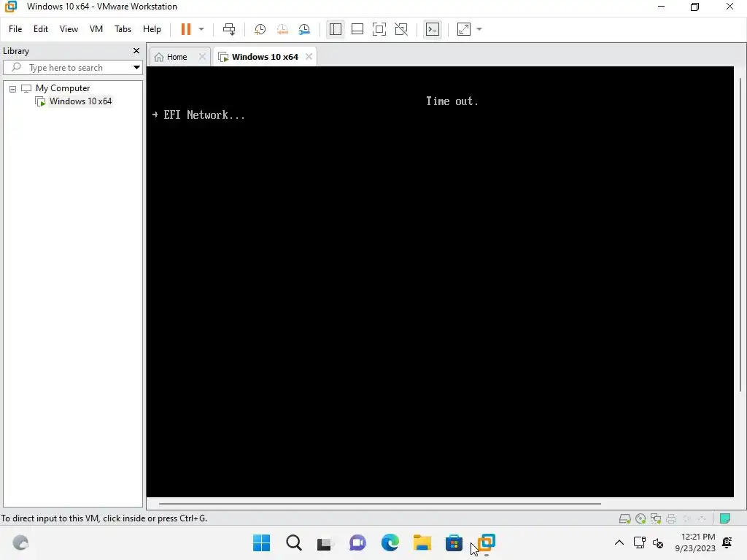Image resolution: width=747 pixels, height=560 pixels.
Task: Open the weather widget on taskbar
Action: click(20, 542)
